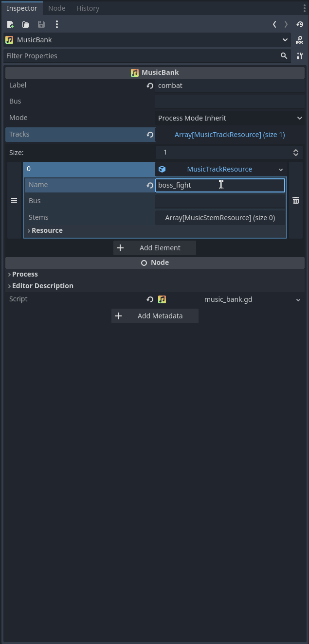Screen dimensions: 309x644
Task: Click the Add Element button
Action: (155, 247)
